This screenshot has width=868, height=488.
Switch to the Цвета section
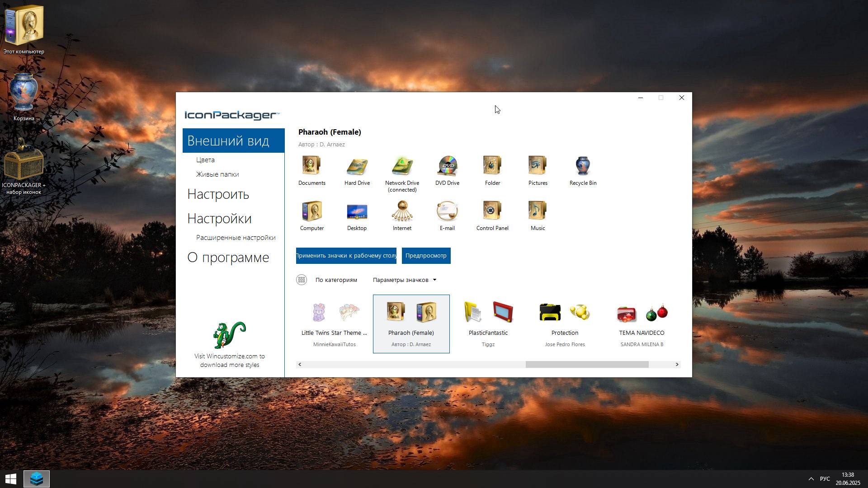click(205, 160)
